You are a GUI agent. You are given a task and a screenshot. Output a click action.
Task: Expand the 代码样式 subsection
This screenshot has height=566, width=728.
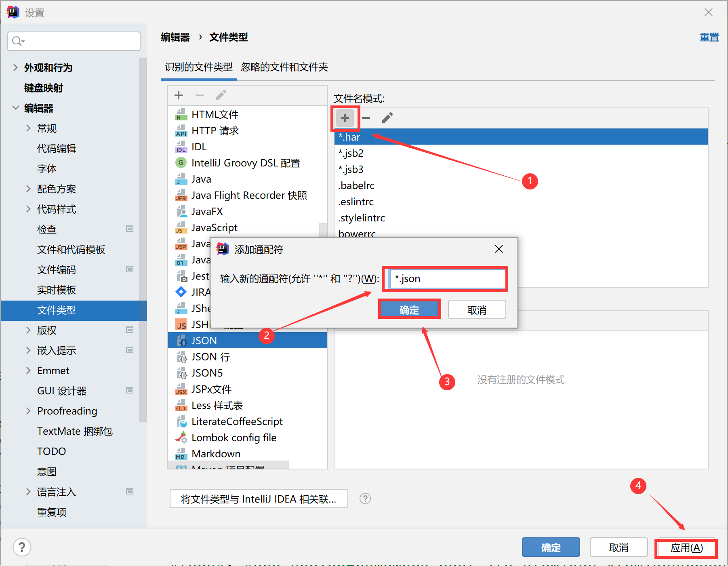[x=28, y=209]
